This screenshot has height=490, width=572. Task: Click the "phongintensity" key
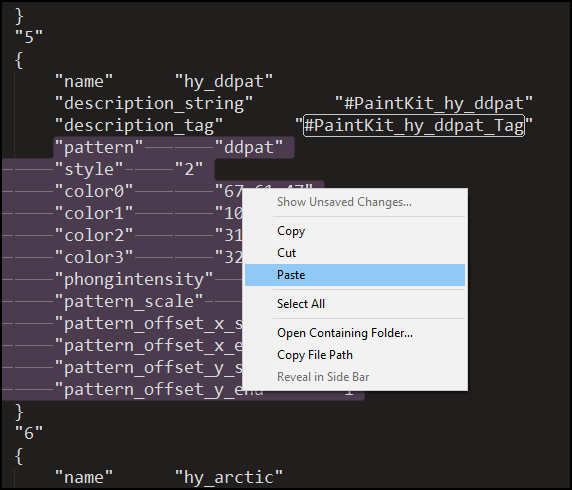(x=134, y=279)
